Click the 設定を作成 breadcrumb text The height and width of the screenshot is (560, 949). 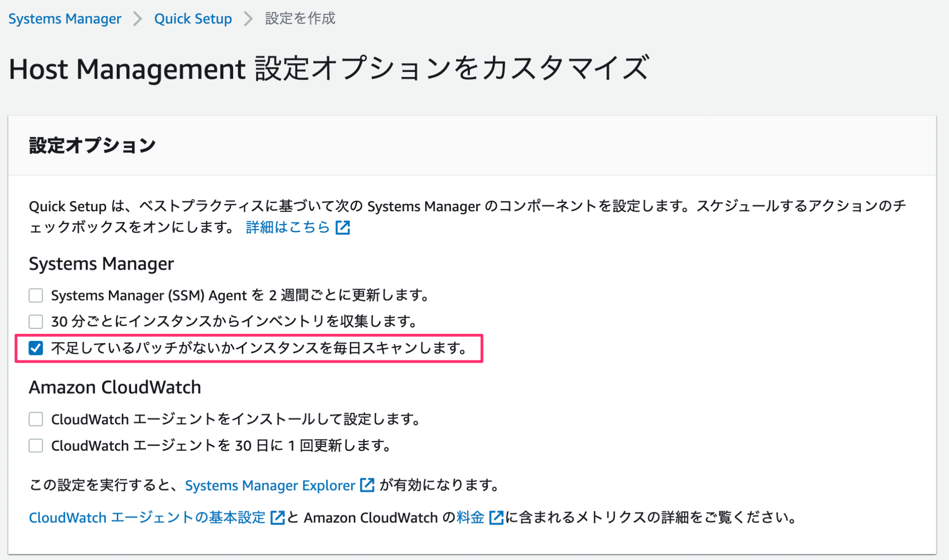[299, 19]
